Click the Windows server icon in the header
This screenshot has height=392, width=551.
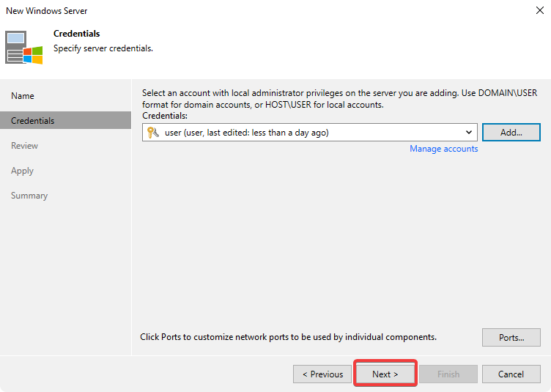click(x=24, y=48)
